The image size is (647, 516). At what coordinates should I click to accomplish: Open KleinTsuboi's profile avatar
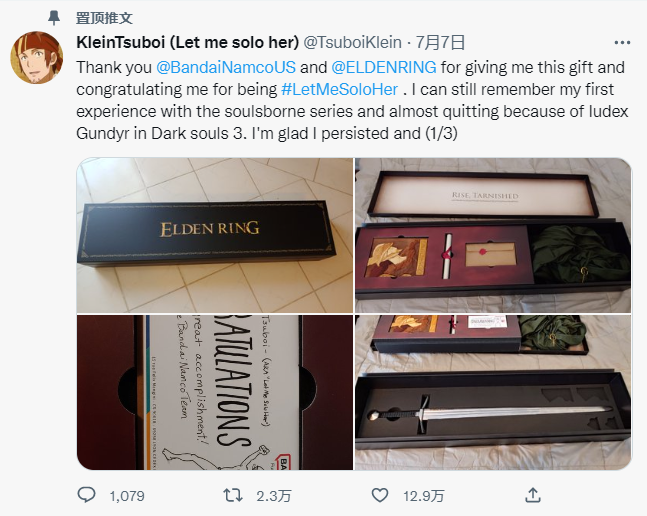click(x=37, y=58)
